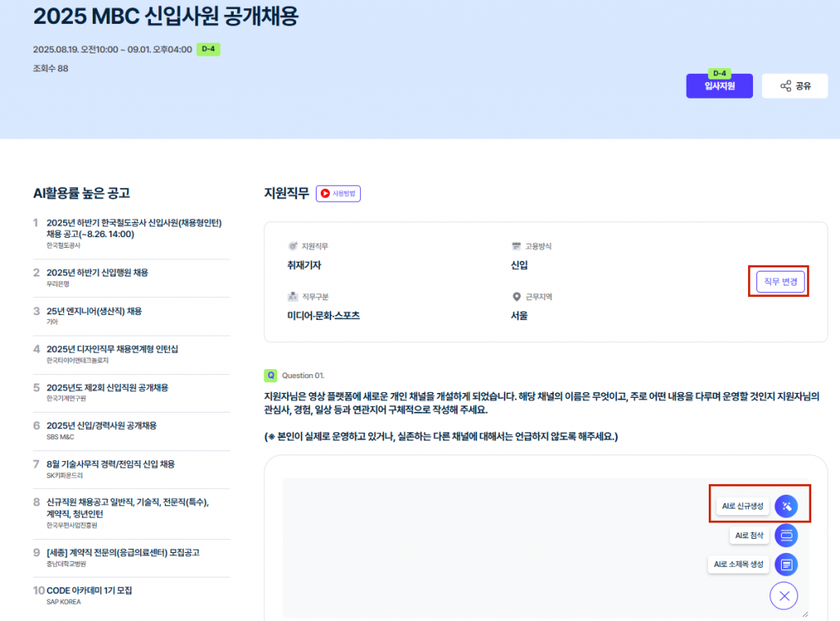Open the 2025년 신입/경력사원 공개채용 posting
Image resolution: width=840 pixels, height=621 pixels.
click(x=101, y=426)
